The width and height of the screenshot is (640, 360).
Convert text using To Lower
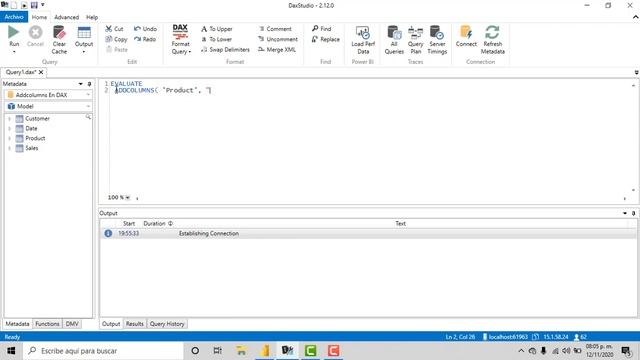click(x=216, y=39)
